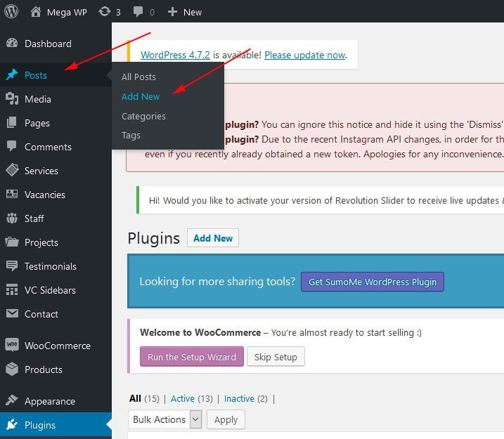Choose Add New in the Posts submenu

click(x=141, y=97)
